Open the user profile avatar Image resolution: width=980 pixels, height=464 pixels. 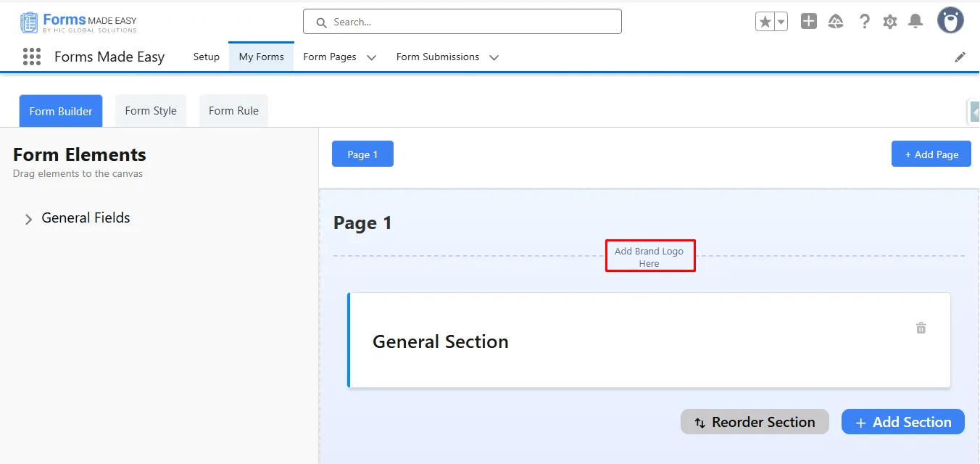pos(950,21)
